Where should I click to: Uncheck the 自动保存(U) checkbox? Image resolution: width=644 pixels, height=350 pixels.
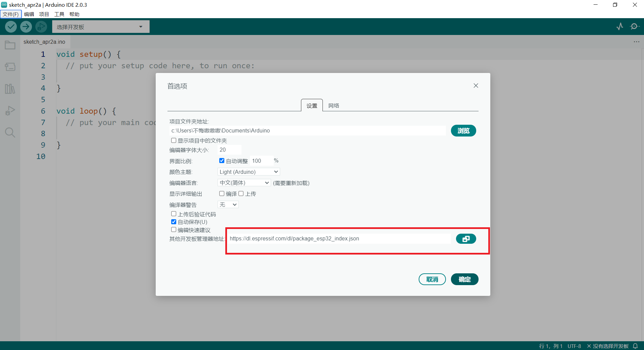click(x=174, y=222)
